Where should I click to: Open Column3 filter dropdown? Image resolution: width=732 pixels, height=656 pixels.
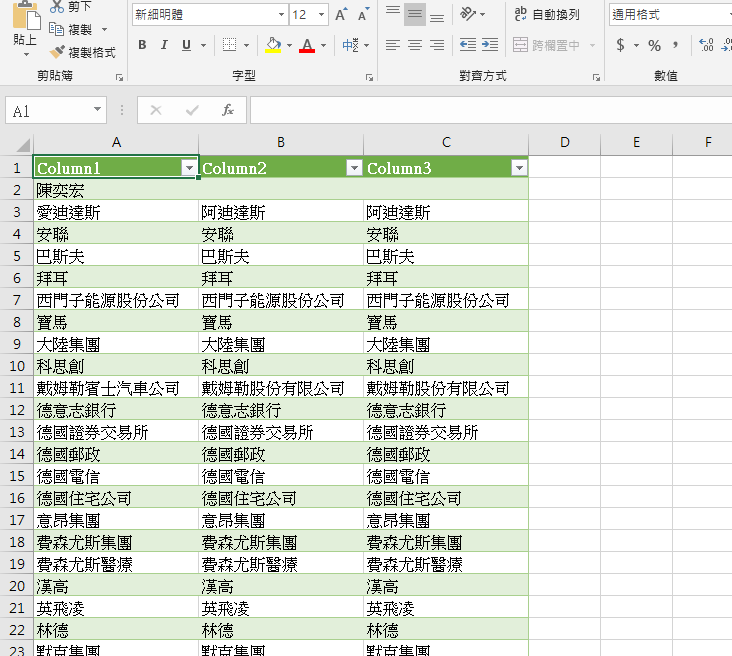click(x=519, y=168)
